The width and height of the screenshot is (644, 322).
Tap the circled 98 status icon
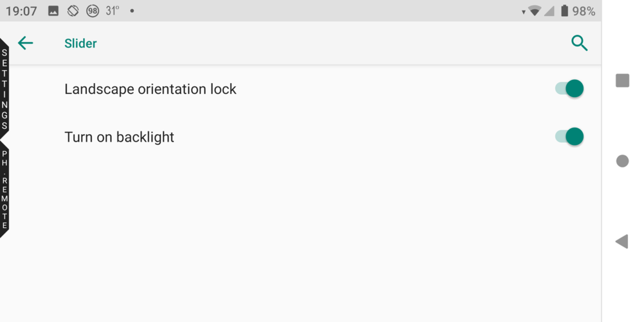pyautogui.click(x=93, y=11)
